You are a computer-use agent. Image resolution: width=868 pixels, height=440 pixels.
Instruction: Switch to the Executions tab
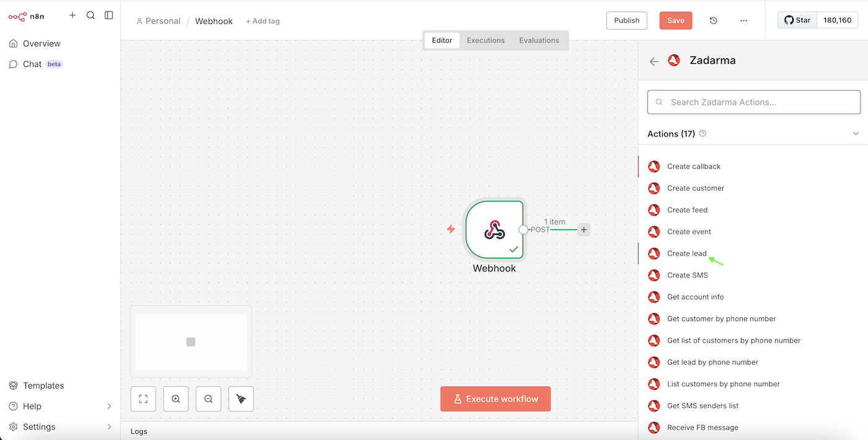pos(485,40)
